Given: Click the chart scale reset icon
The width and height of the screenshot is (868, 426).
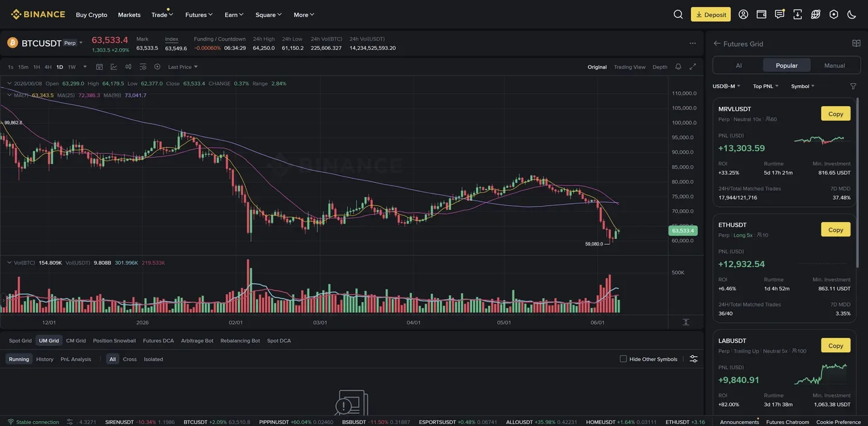Looking at the screenshot, I should 686,322.
